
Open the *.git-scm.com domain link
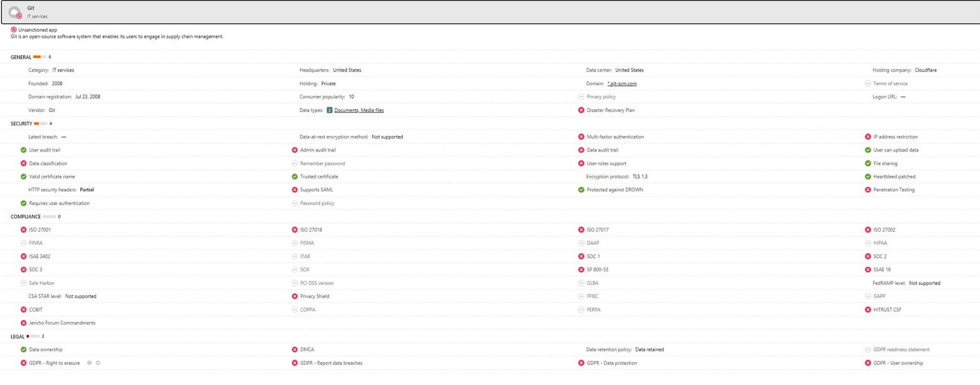click(622, 83)
